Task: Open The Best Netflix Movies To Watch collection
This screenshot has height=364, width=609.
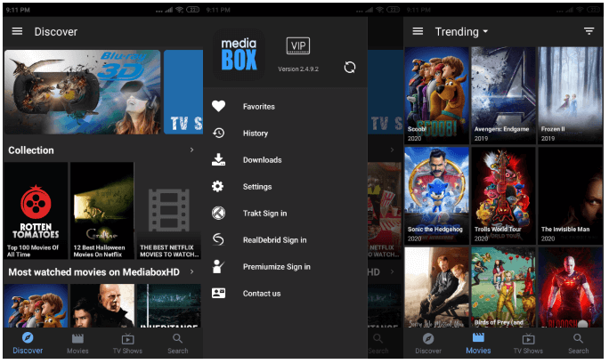Action: click(x=170, y=212)
